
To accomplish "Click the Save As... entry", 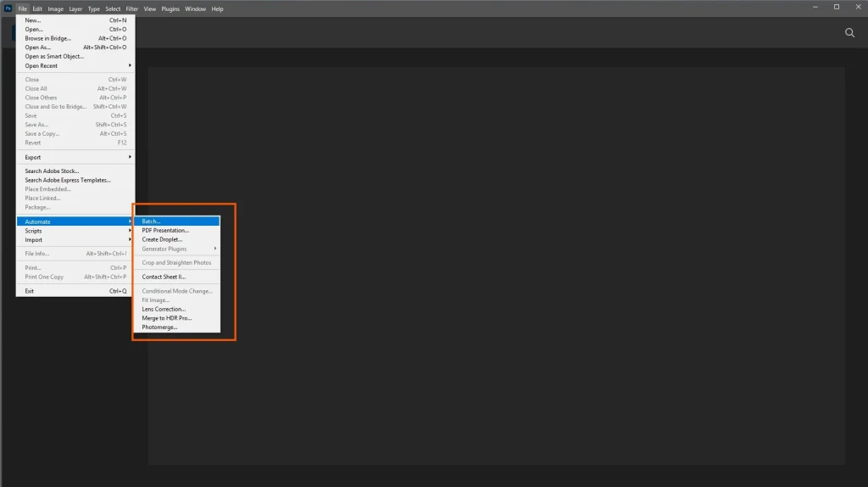I will pyautogui.click(x=75, y=125).
